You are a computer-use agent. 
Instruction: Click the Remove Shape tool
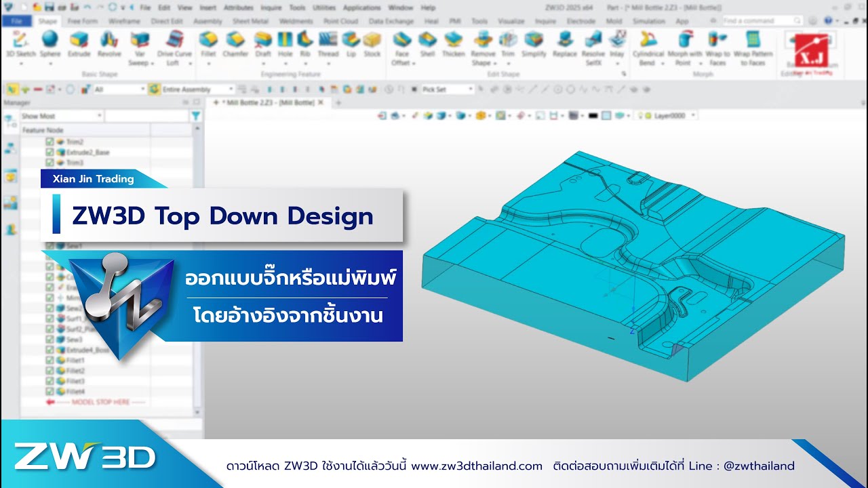483,47
